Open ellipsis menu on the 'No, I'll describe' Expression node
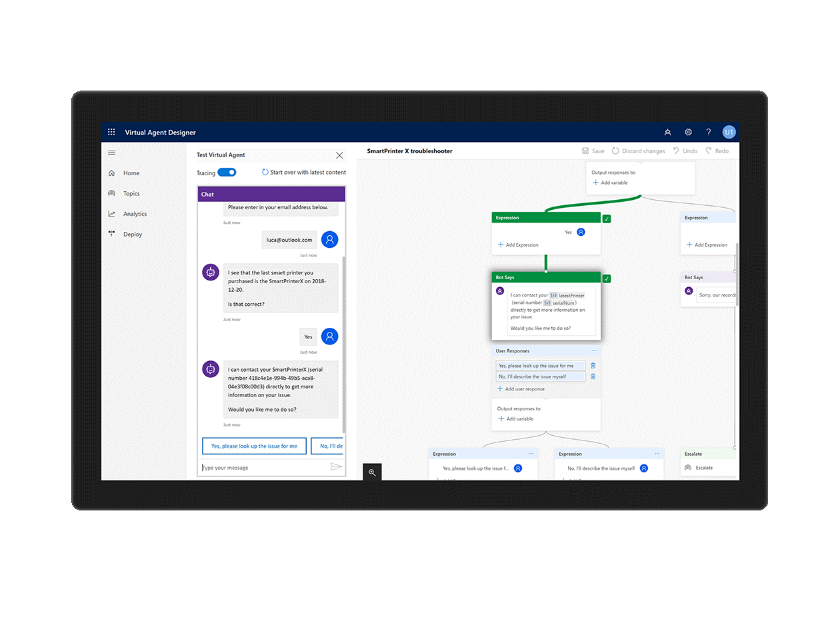Viewport: 840px width, 629px height. pyautogui.click(x=657, y=454)
